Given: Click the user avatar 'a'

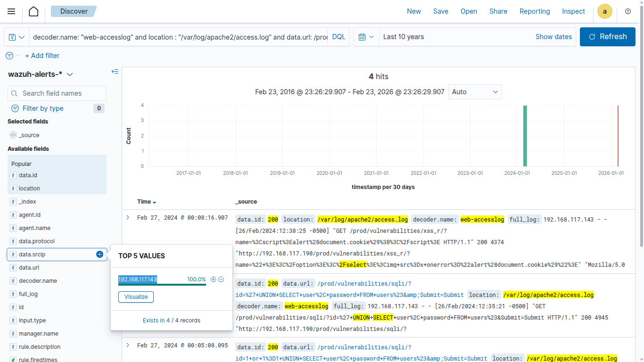Looking at the screenshot, I should pyautogui.click(x=604, y=11).
